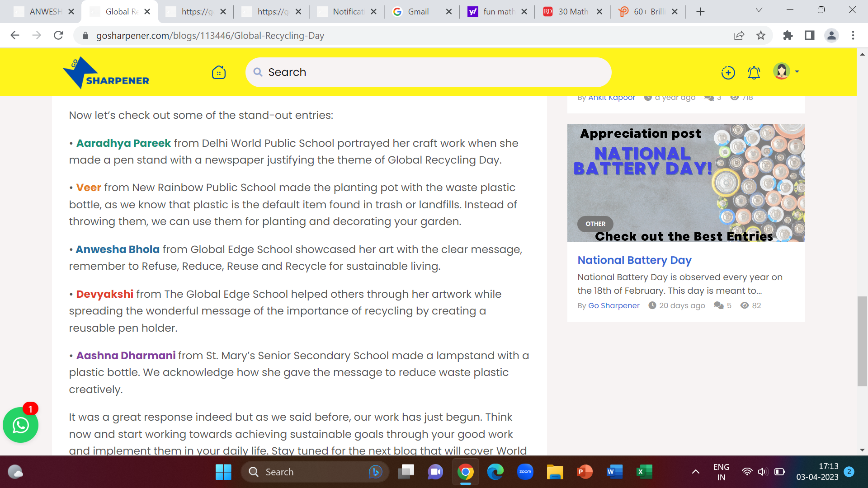Click the GoSharpener search field

(x=429, y=72)
